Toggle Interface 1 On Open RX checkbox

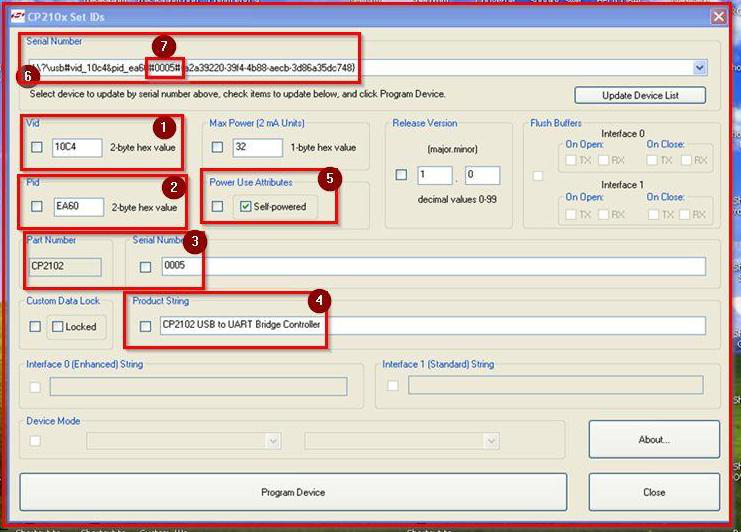tap(603, 215)
